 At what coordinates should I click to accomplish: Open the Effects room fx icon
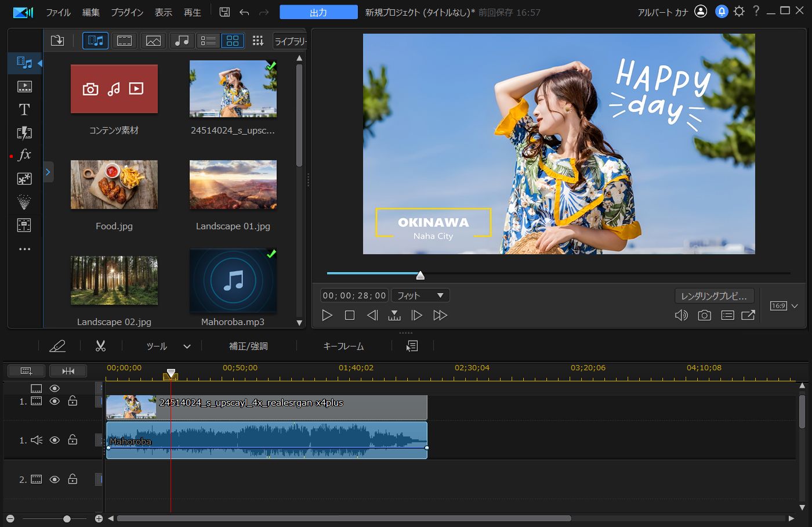[24, 155]
